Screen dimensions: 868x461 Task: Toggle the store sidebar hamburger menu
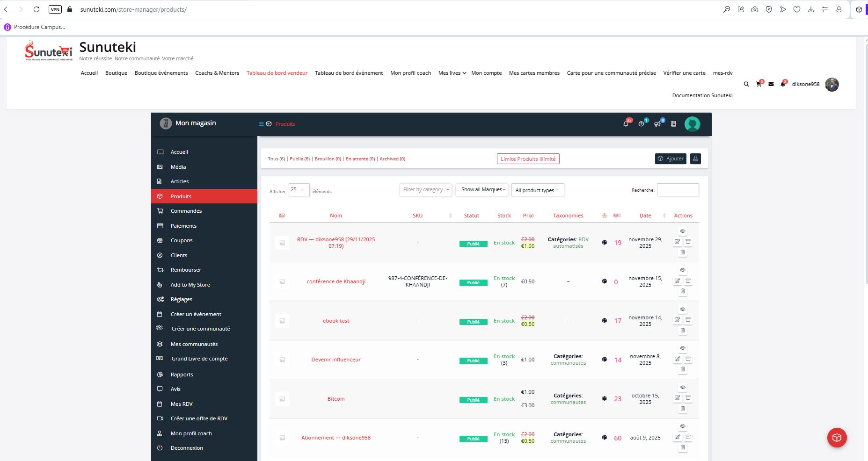(x=261, y=124)
